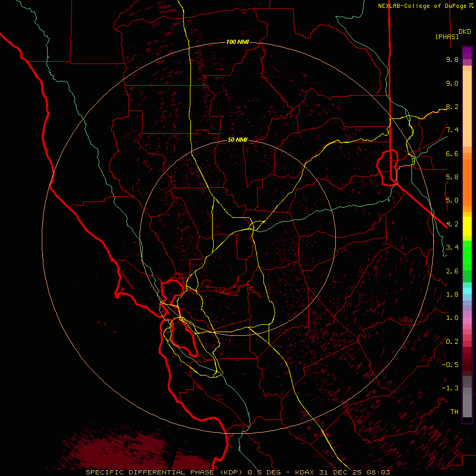This screenshot has height=476, width=476.
Task: Click the 2.6 legend value
Action: pos(452,271)
